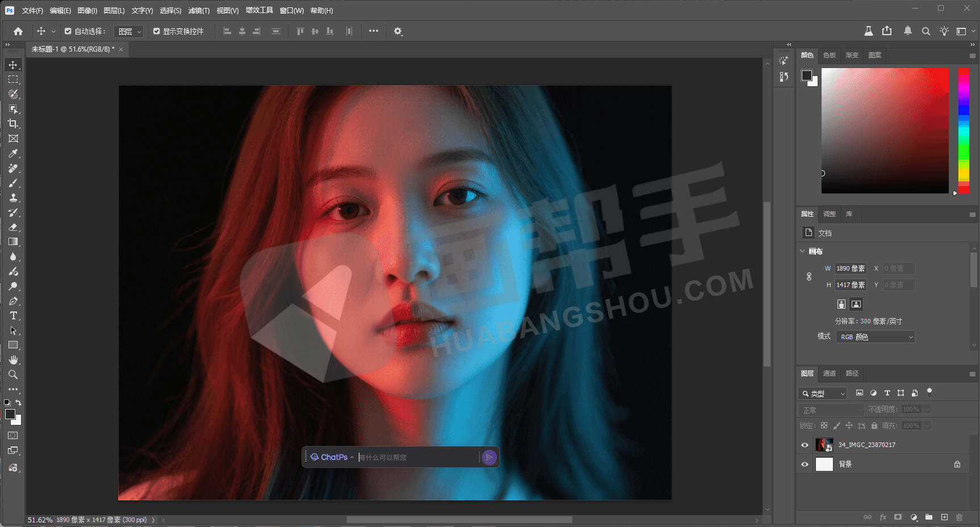Screen dimensions: 980x527
Task: Create new layer from Layers panel
Action: [944, 517]
